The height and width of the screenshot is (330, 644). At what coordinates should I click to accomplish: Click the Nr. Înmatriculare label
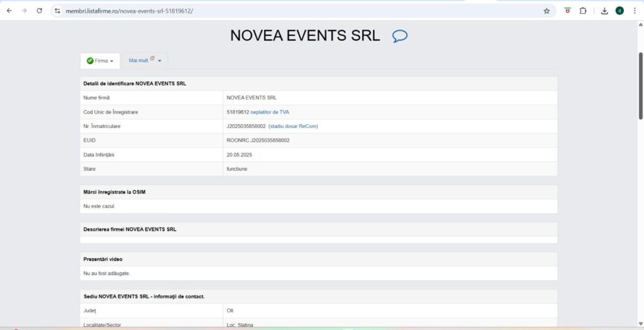(x=102, y=127)
